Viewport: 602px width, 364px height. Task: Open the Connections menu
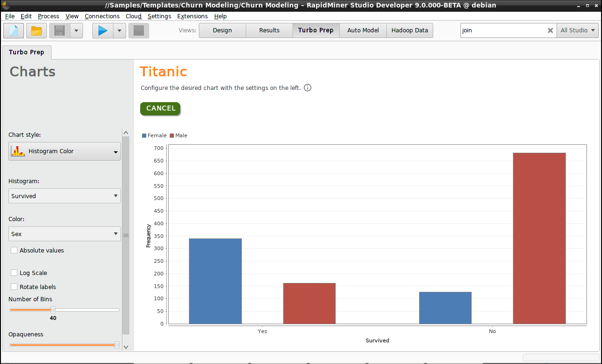[102, 16]
